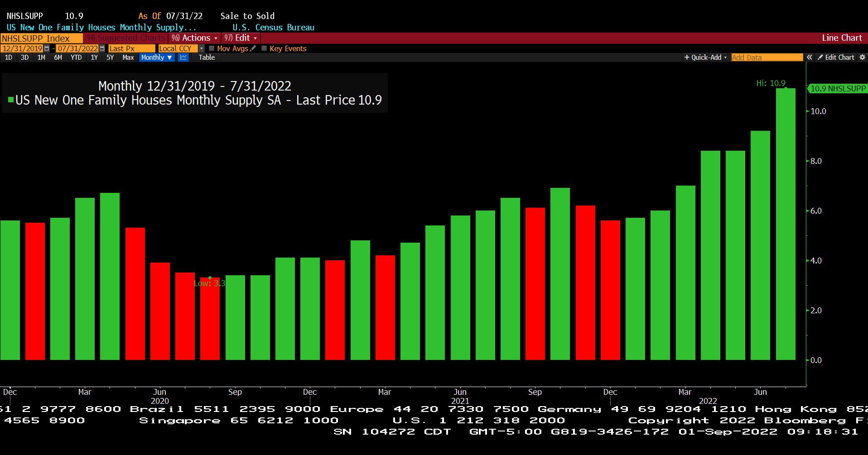Click the Last Px field
Image resolution: width=868 pixels, height=455 pixels.
(x=131, y=48)
